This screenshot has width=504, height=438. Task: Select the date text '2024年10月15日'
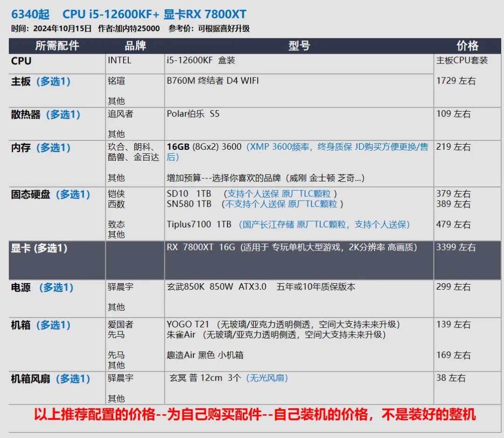(x=63, y=28)
